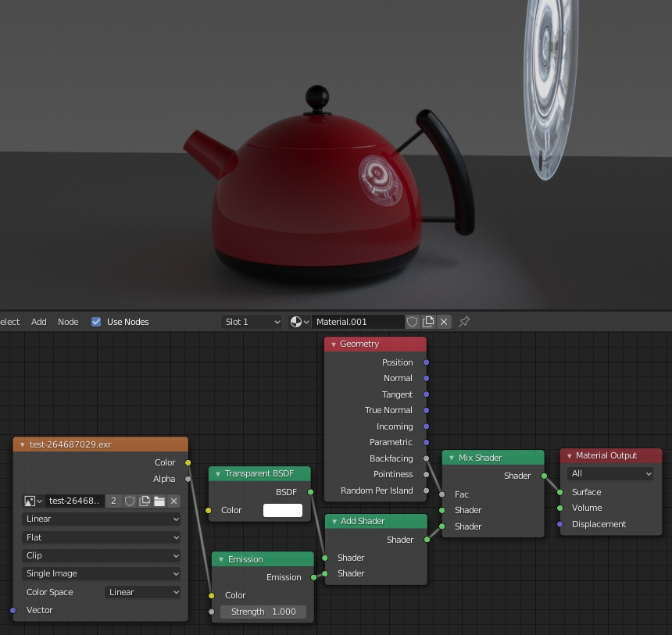Open the All target dropdown in Material Output

[610, 473]
